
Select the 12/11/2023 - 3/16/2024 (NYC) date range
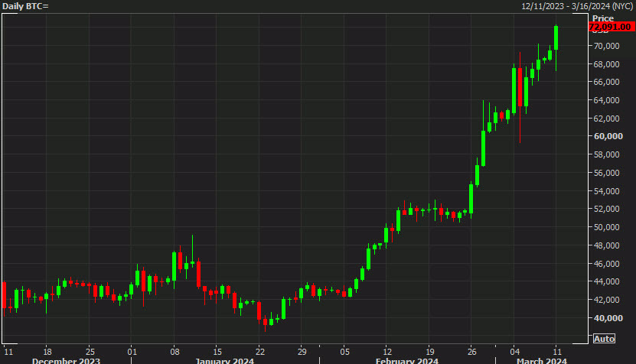click(578, 6)
